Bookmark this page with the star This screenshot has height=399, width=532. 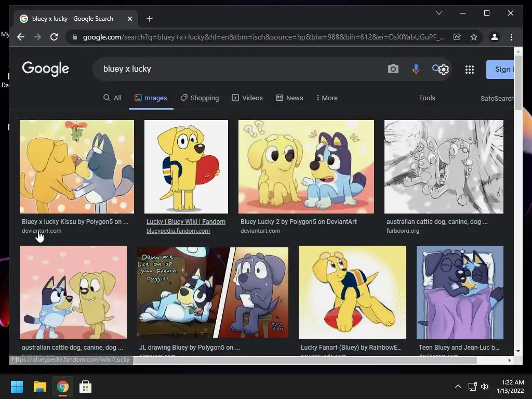point(474,37)
